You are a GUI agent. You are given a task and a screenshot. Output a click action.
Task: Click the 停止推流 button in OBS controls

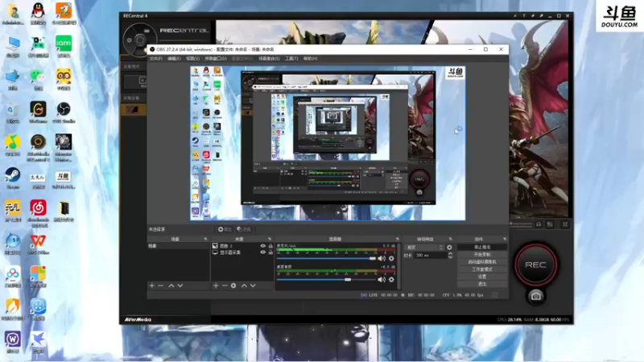click(482, 247)
